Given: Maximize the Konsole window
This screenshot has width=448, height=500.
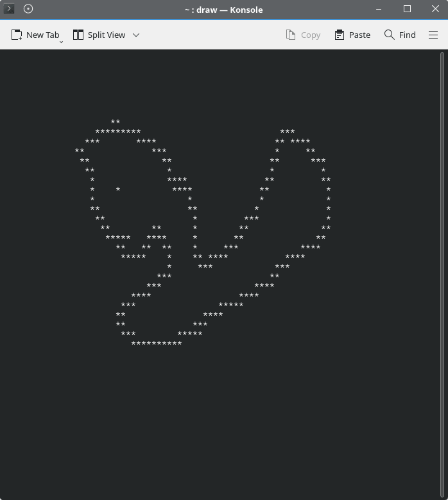Looking at the screenshot, I should (407, 9).
